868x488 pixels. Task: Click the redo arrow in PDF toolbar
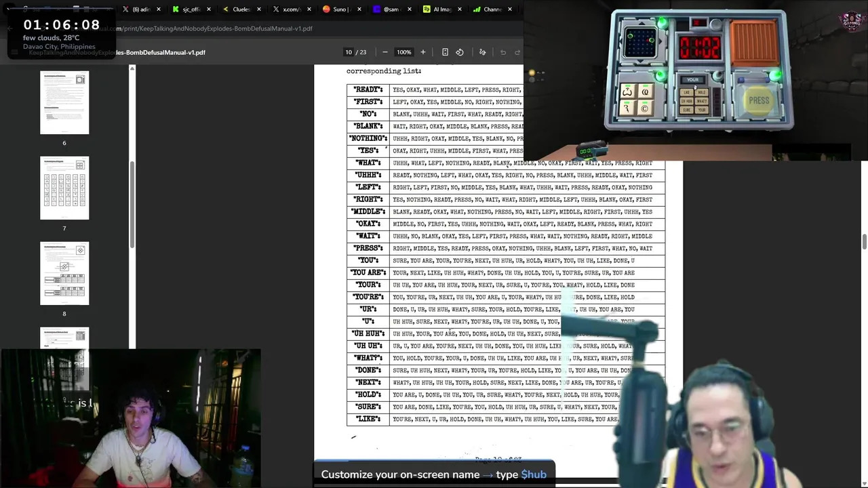[x=517, y=52]
